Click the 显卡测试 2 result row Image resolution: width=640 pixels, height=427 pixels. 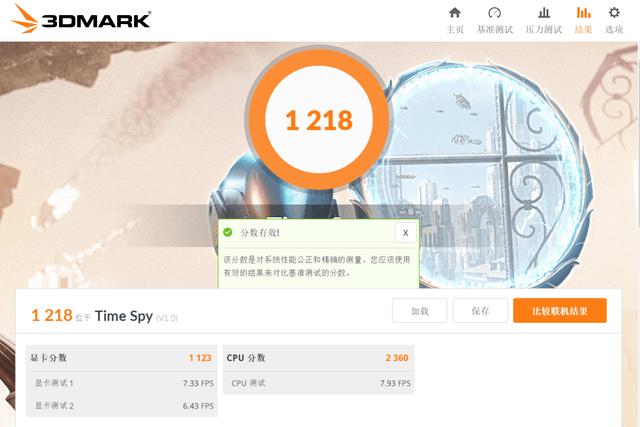121,406
